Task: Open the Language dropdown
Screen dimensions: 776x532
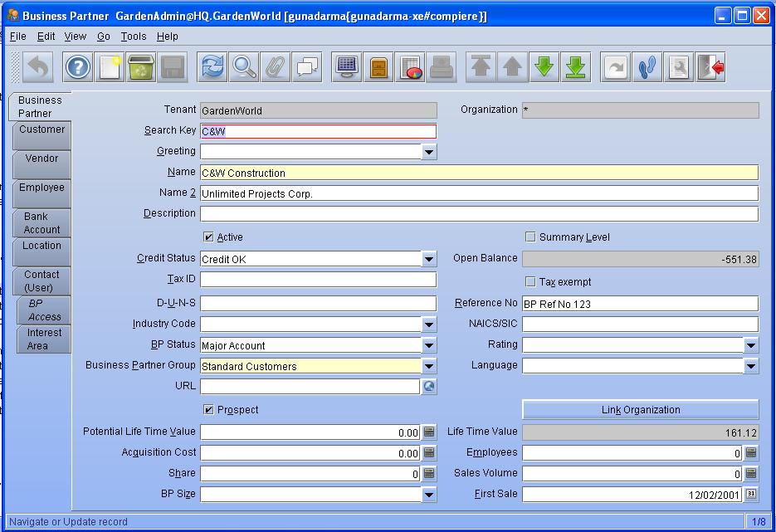Action: (x=751, y=366)
